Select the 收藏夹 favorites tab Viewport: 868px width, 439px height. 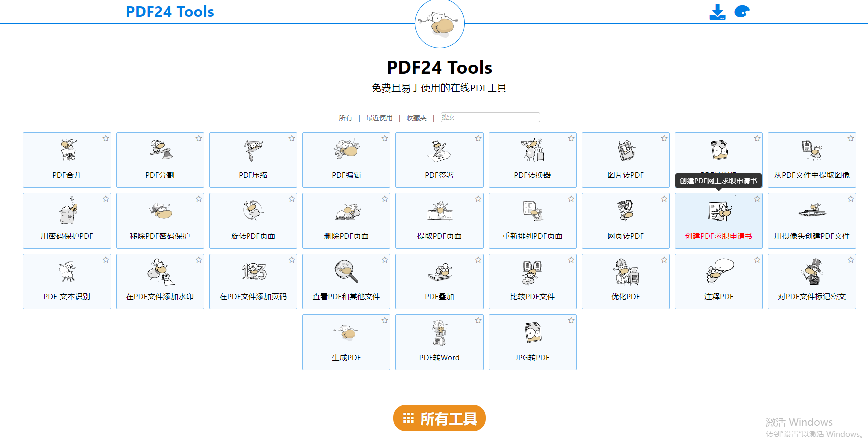(416, 118)
